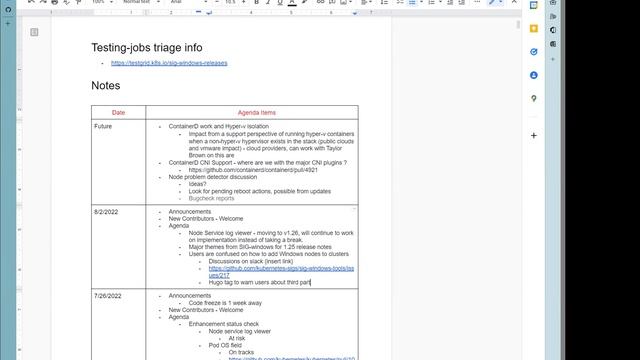The height and width of the screenshot is (360, 640).
Task: Get add-ons with the plus icon
Action: (x=533, y=136)
